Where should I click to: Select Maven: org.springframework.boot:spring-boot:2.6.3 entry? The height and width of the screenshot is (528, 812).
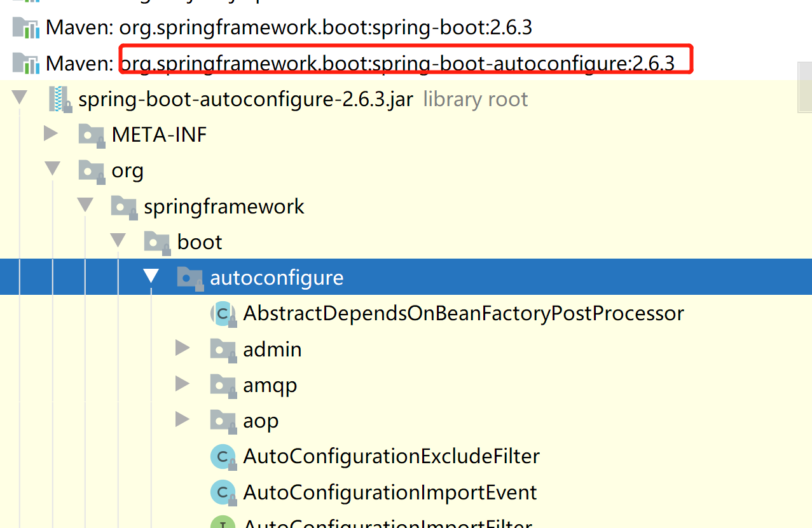pyautogui.click(x=289, y=27)
